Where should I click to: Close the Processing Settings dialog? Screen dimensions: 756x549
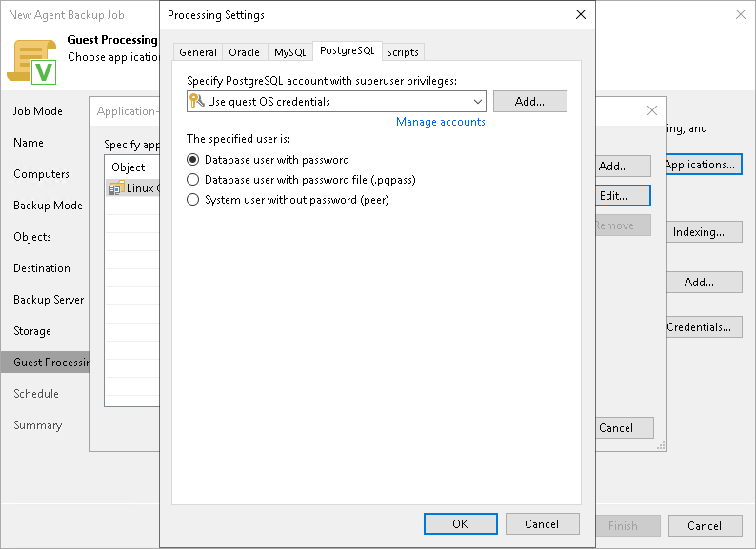[x=581, y=14]
